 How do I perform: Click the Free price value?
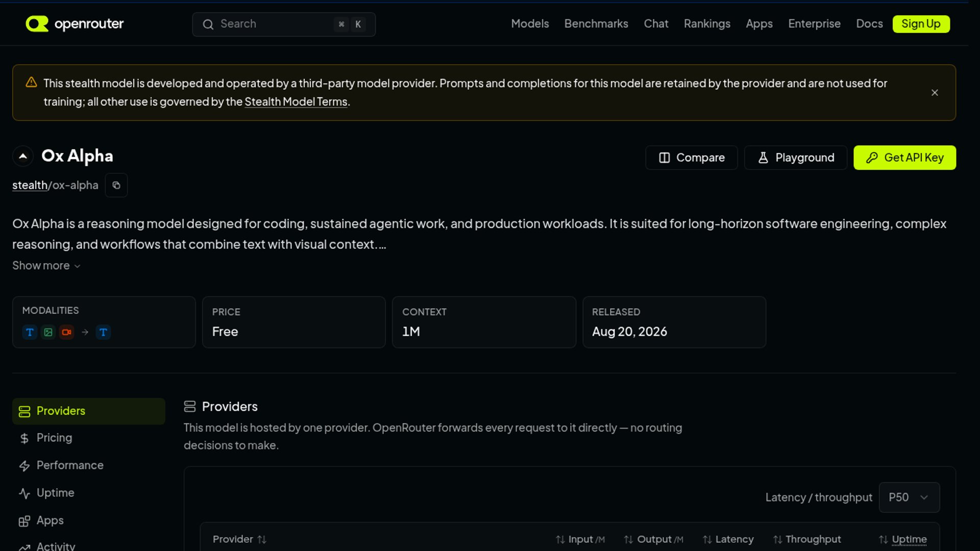pyautogui.click(x=225, y=332)
